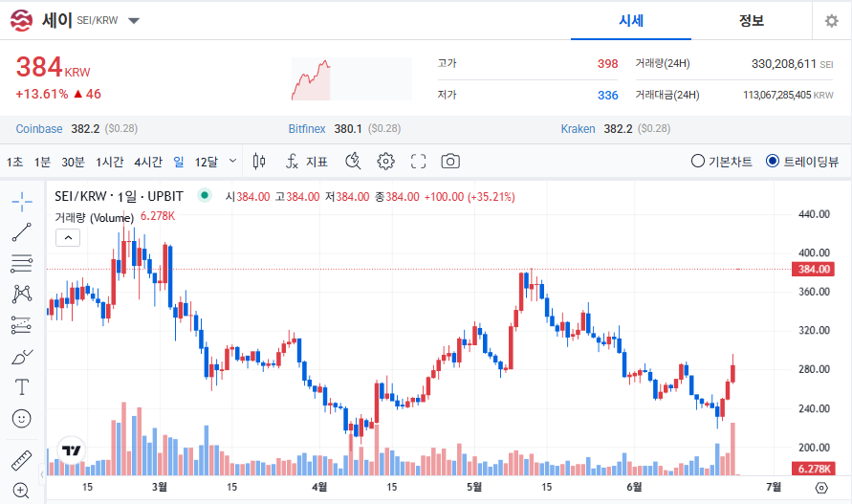Screen dimensions: 852x504
Task: Select the brush drawing tool
Action: coord(22,357)
